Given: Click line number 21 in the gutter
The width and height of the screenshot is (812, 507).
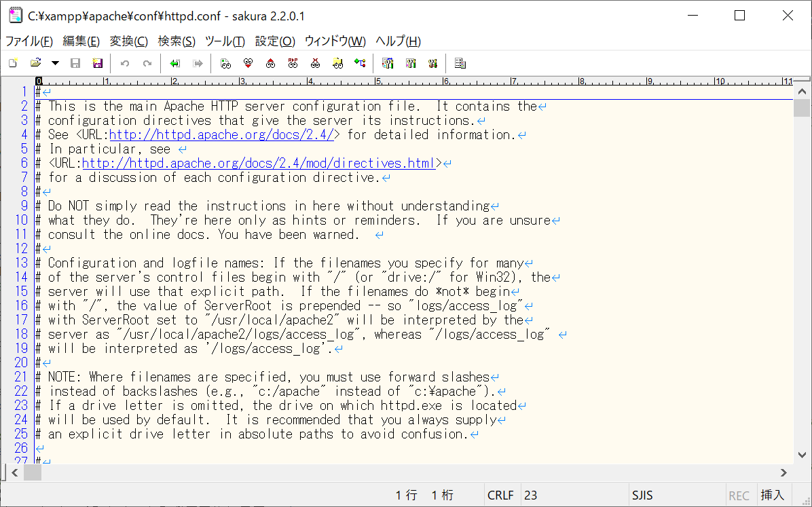Looking at the screenshot, I should pyautogui.click(x=21, y=377).
